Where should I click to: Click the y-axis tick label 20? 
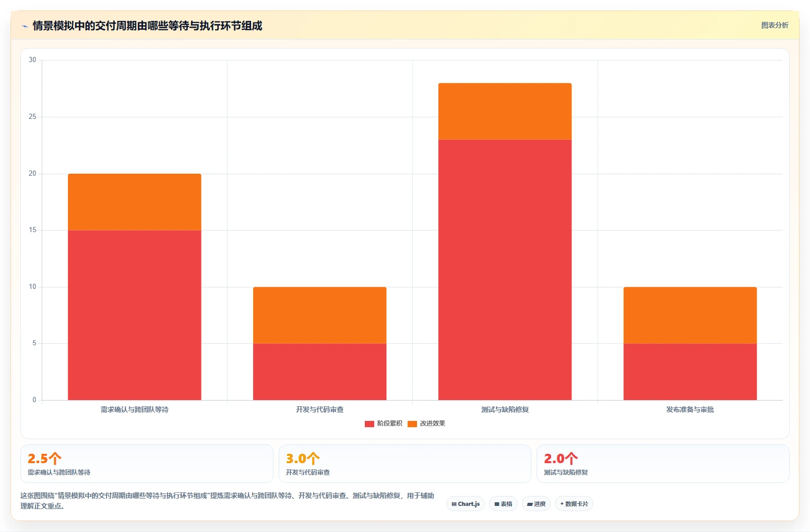point(32,174)
